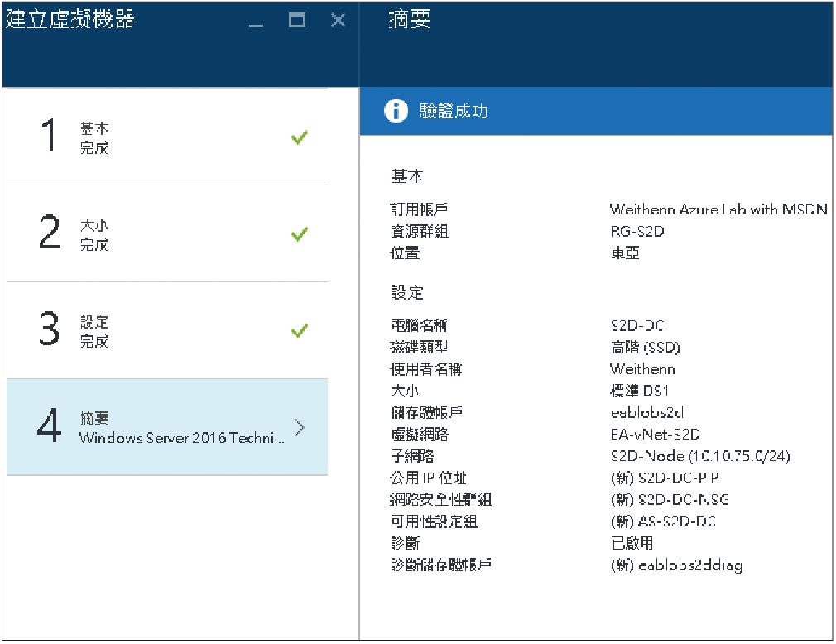Click the 驗證成功 notification banner
This screenshot has height=644, width=836.
pos(596,111)
